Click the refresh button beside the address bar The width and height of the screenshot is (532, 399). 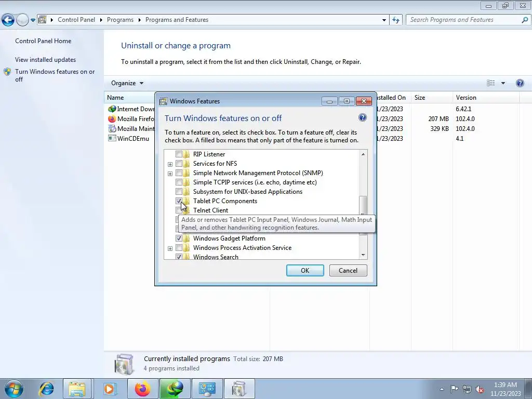395,20
